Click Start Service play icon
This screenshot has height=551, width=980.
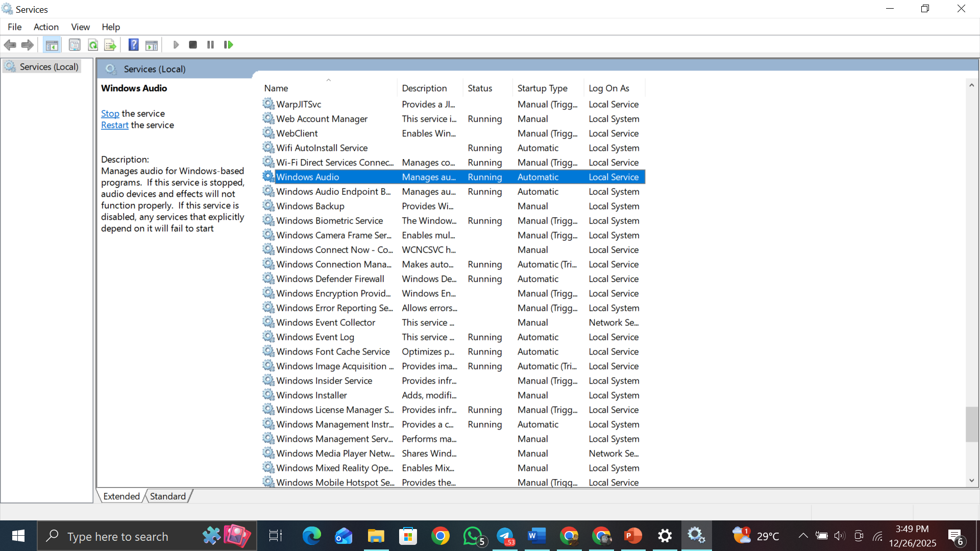click(x=176, y=45)
